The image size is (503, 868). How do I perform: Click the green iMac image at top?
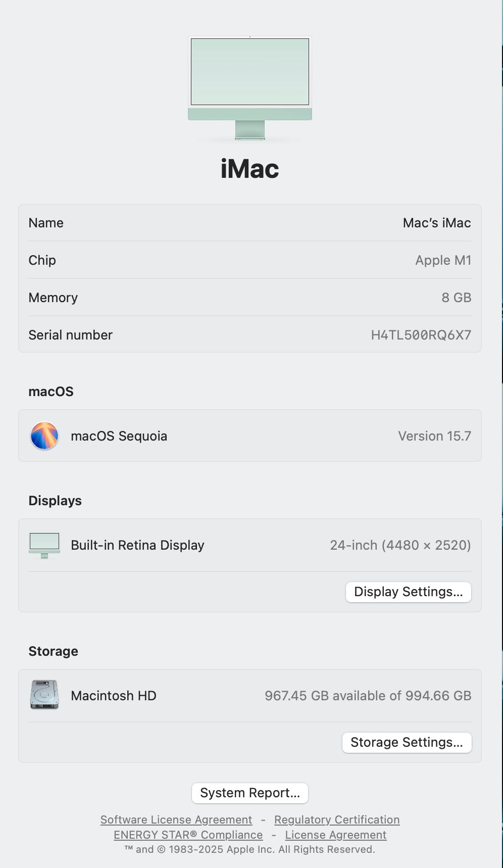(x=250, y=87)
